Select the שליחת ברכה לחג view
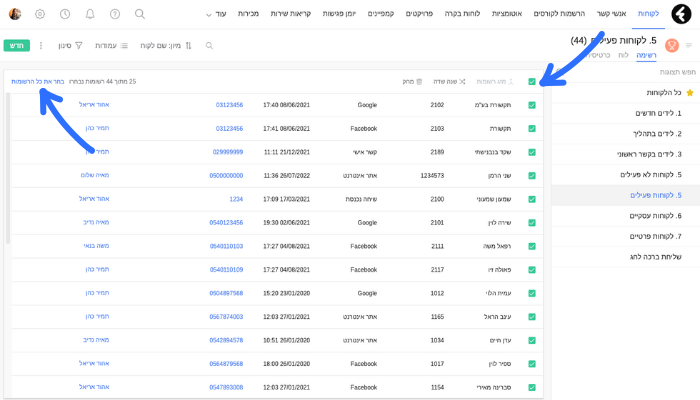Viewport: 700px width, 400px height. tap(655, 257)
